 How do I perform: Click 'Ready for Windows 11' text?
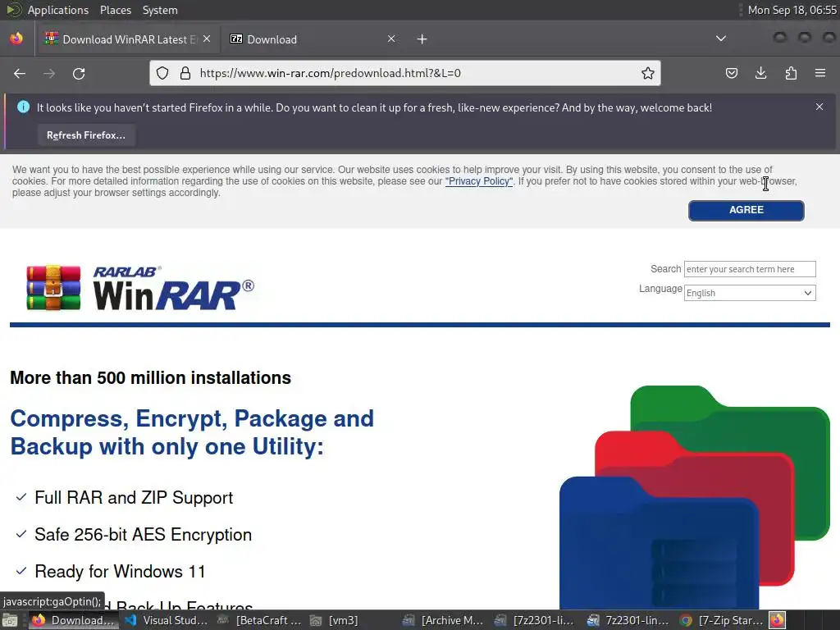pos(120,572)
